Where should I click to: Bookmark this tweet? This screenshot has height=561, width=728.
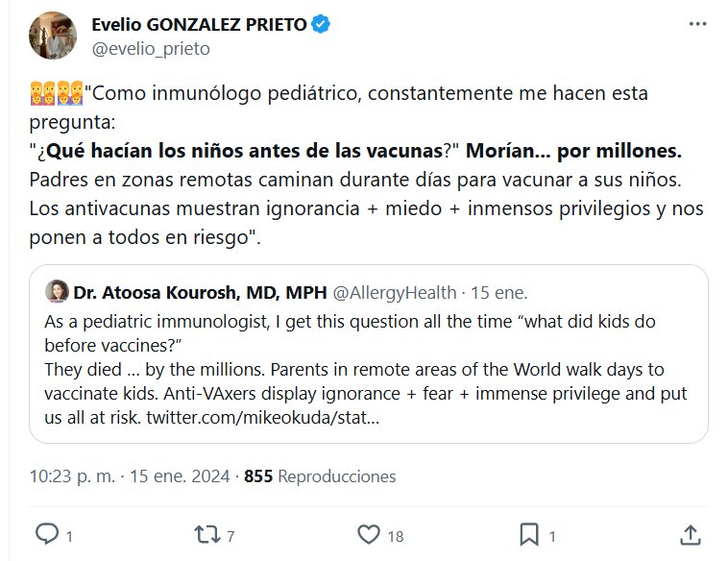click(x=528, y=534)
